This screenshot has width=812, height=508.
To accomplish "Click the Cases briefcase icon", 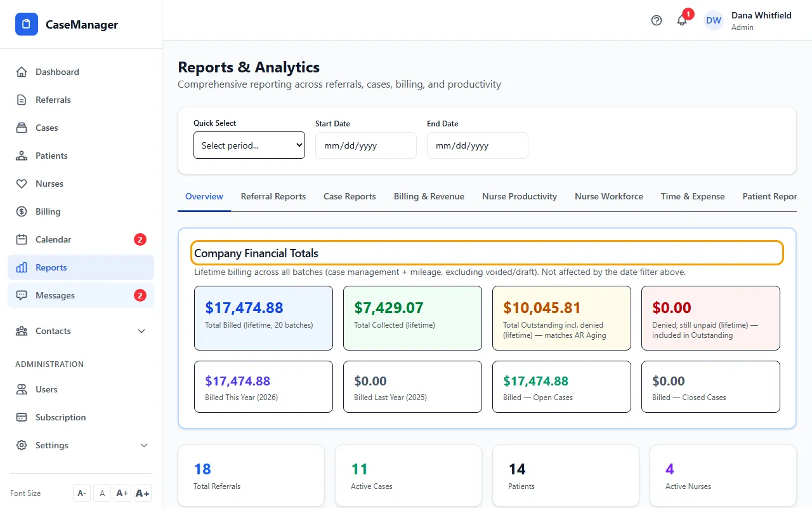I will pyautogui.click(x=22, y=128).
